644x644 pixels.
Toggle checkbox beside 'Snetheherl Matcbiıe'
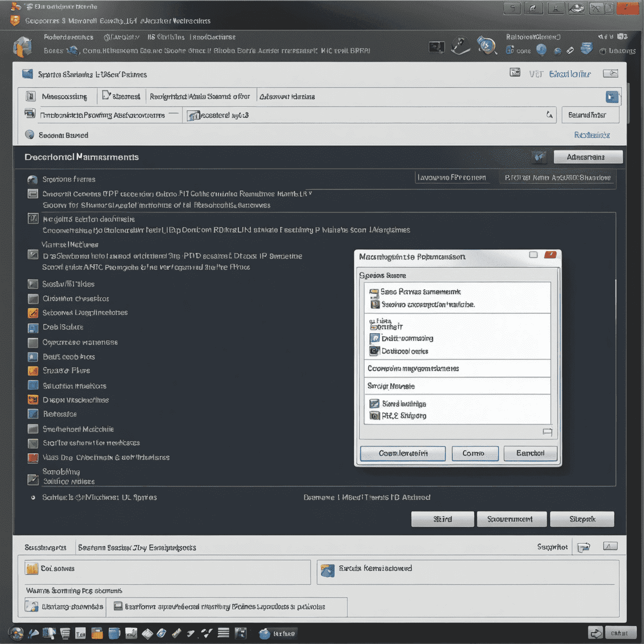point(33,429)
